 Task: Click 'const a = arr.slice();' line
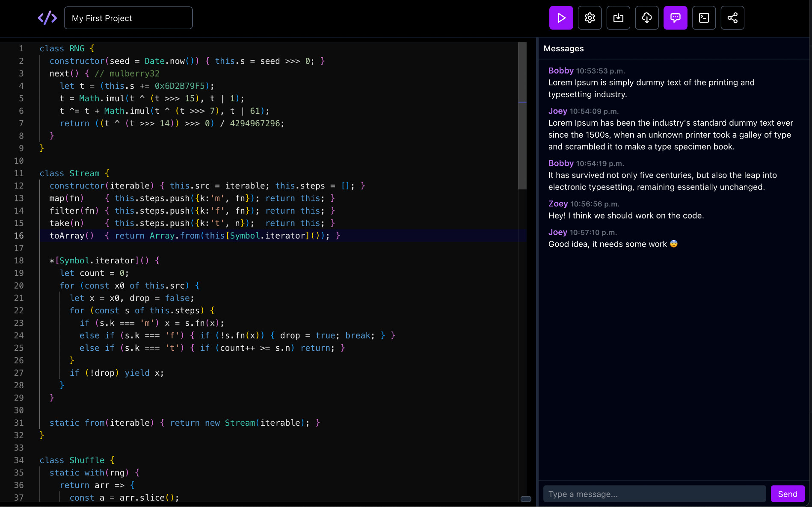(x=124, y=498)
